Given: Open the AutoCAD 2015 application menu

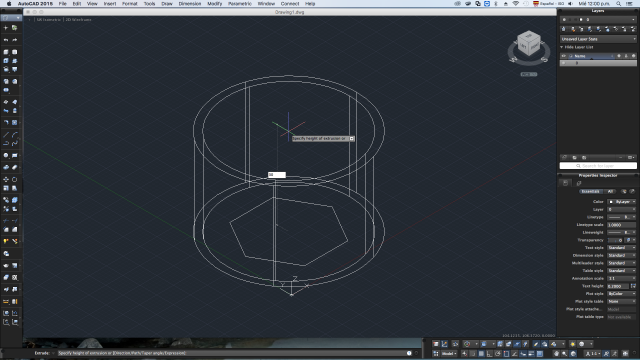Looking at the screenshot, I should point(35,4).
